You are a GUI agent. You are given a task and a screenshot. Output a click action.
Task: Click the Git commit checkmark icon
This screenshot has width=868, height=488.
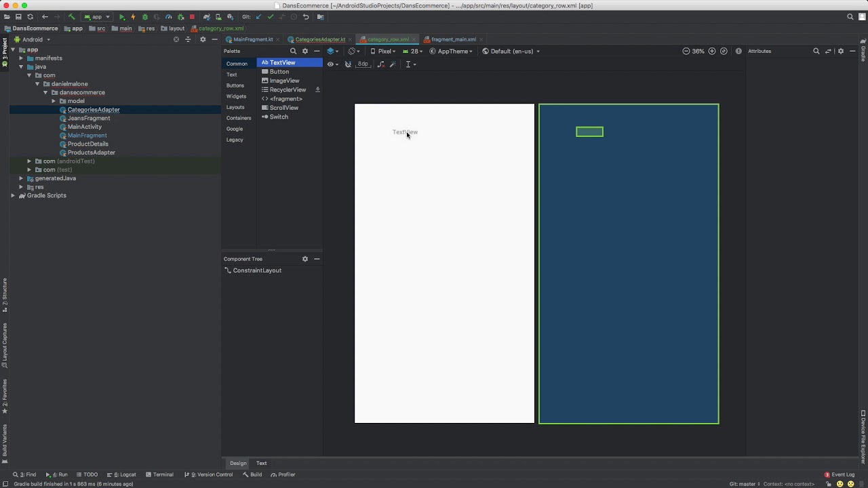point(271,17)
